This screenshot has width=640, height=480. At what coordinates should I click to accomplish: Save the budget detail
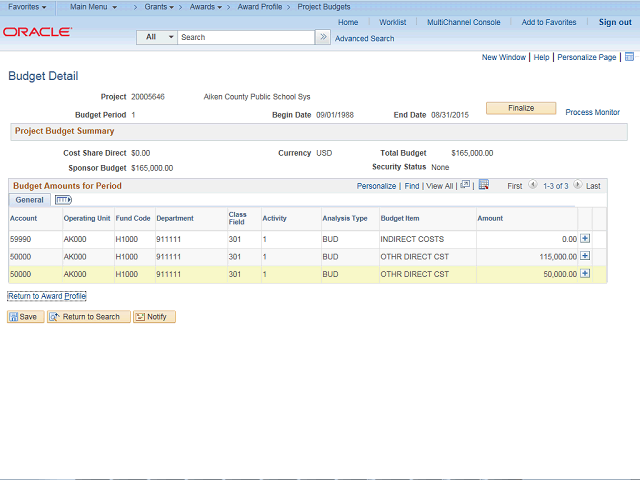pos(26,317)
